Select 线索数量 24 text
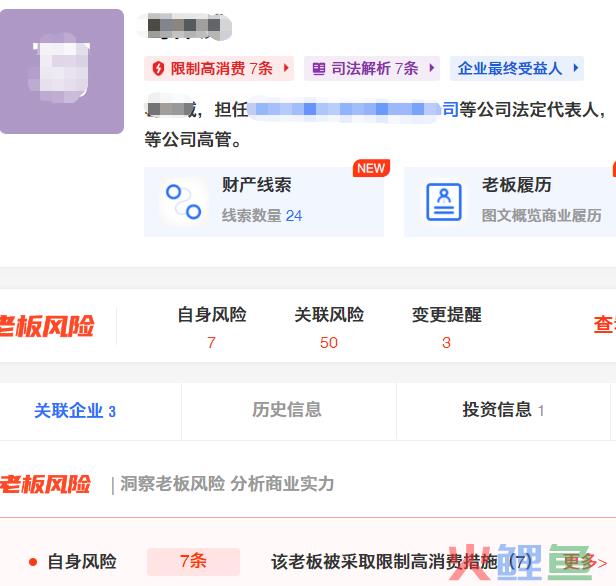Image resolution: width=616 pixels, height=586 pixels. pos(262,216)
